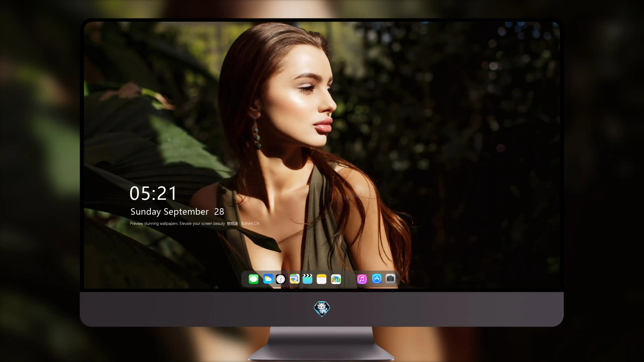Open the photo collage app icon
Screen dimensions: 644x362
tap(336, 279)
